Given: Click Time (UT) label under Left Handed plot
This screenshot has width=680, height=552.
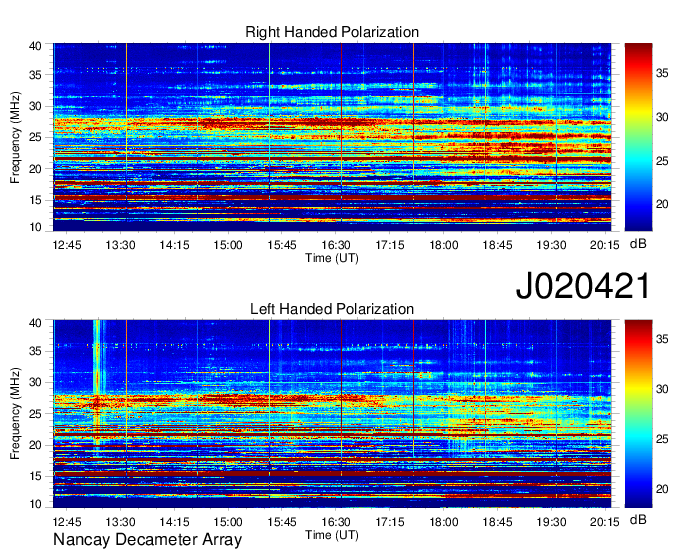Looking at the screenshot, I should click(x=332, y=535).
